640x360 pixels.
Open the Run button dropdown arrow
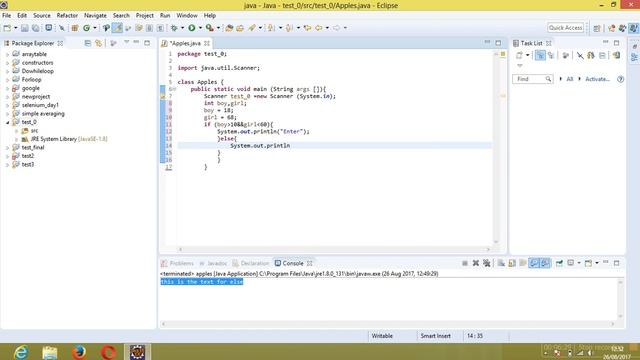tap(200, 28)
